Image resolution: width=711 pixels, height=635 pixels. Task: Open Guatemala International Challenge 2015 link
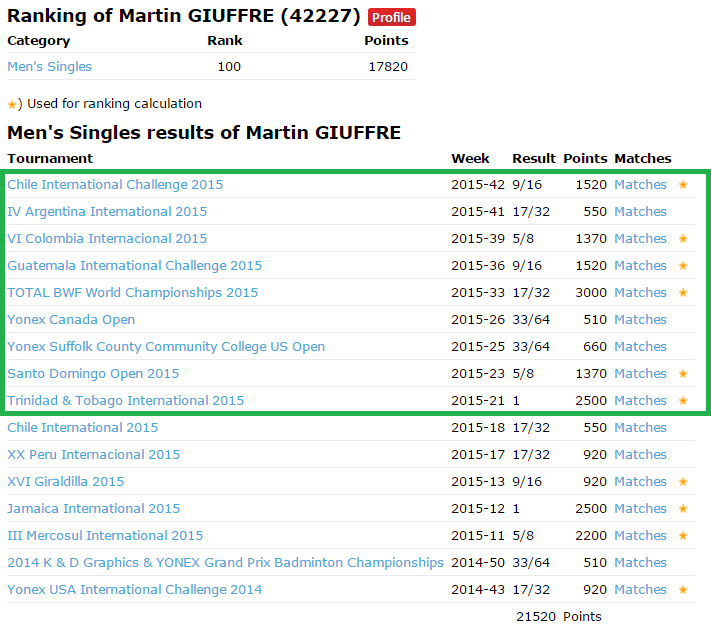[135, 265]
